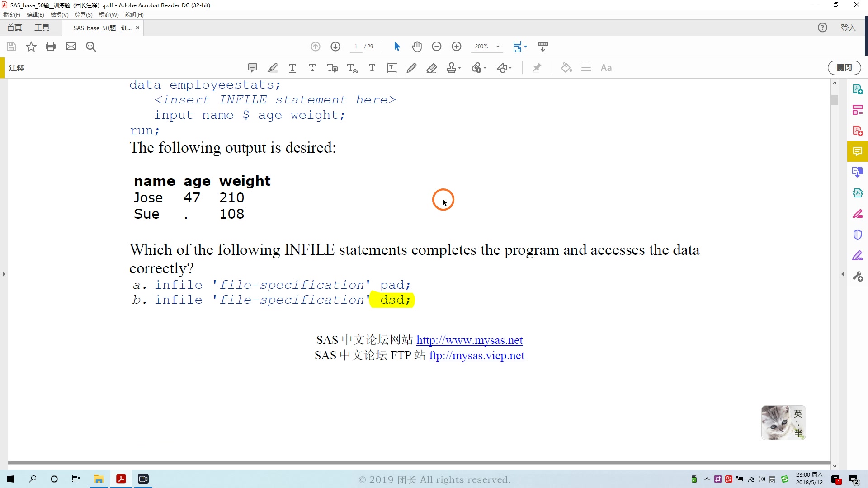Go to previous page arrow
The image size is (868, 488).
click(x=316, y=47)
